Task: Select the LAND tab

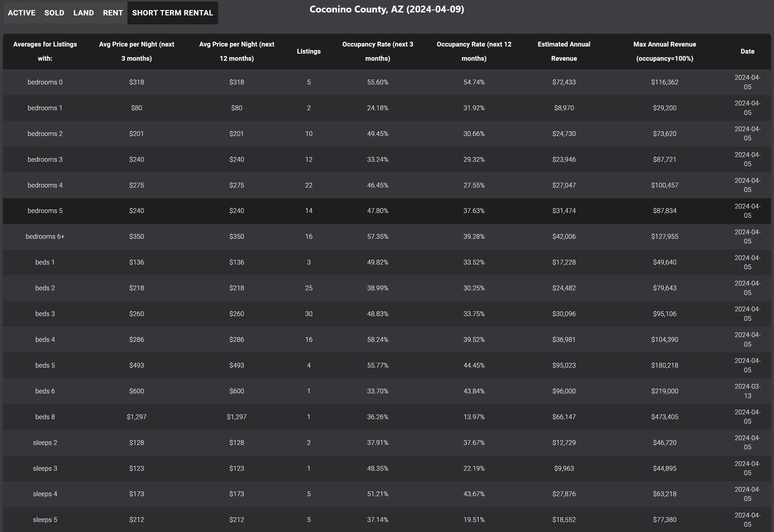Action: click(x=84, y=13)
